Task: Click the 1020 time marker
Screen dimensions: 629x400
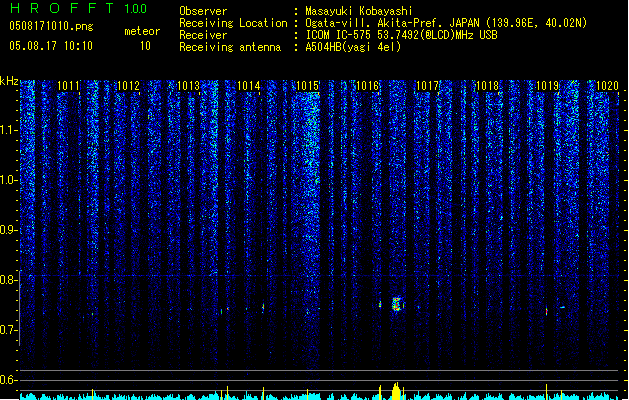Action: click(x=607, y=86)
